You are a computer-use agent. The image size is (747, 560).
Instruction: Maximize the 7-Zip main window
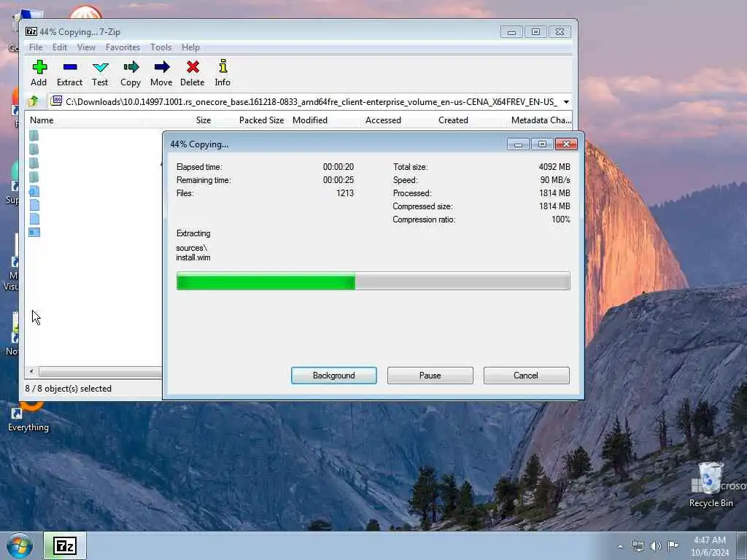tap(535, 32)
